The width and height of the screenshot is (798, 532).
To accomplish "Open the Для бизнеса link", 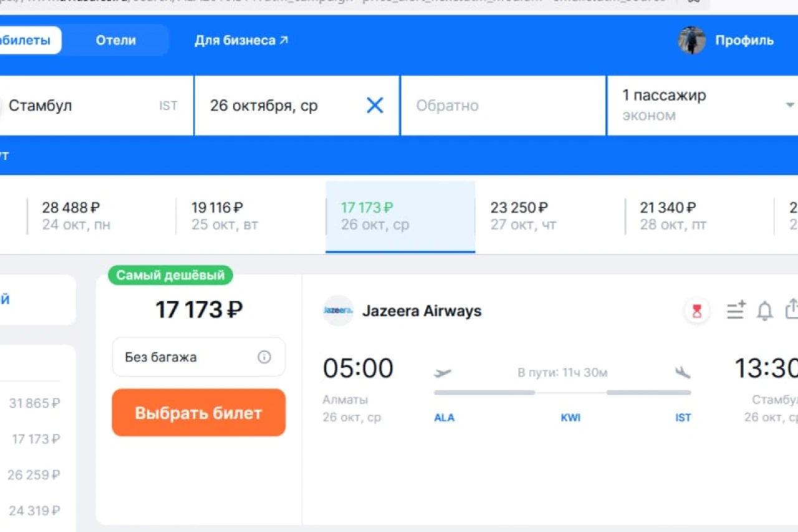I will pyautogui.click(x=241, y=40).
